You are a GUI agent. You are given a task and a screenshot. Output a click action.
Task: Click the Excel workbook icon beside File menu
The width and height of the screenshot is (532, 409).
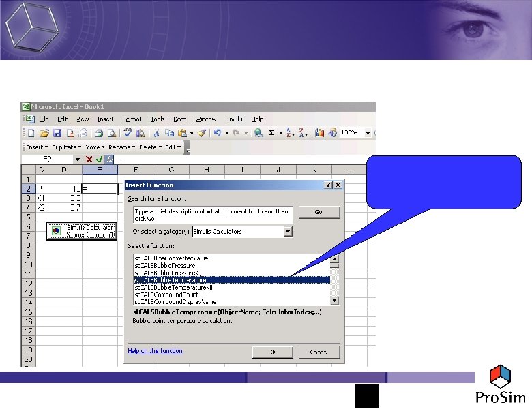coord(29,119)
